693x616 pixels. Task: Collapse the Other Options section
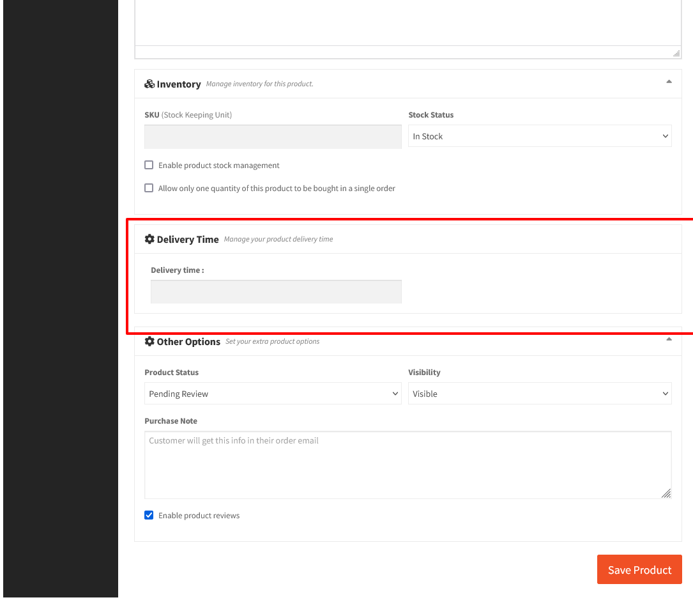(x=669, y=340)
